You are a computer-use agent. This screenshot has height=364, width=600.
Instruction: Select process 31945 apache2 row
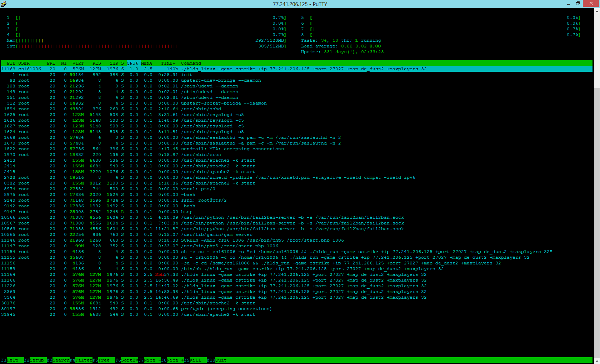pyautogui.click(x=296, y=314)
